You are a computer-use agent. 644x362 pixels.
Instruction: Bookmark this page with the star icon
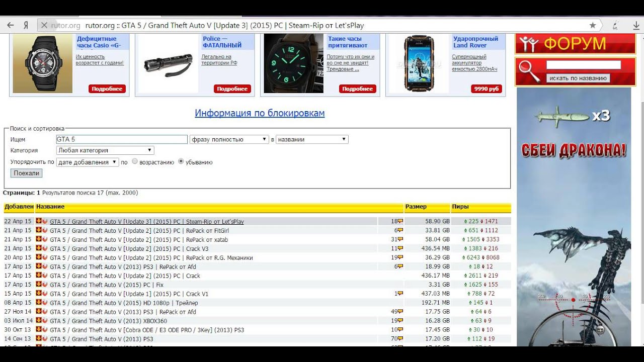tap(593, 25)
